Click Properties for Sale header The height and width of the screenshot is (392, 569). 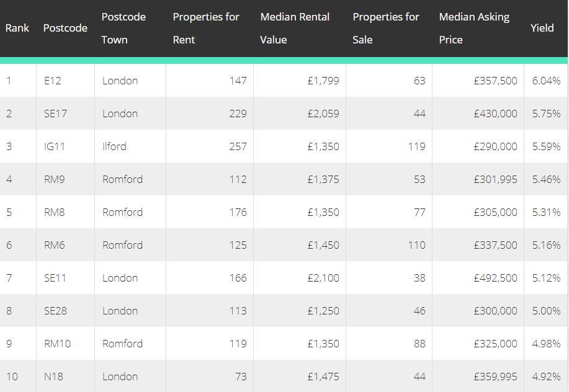[386, 28]
